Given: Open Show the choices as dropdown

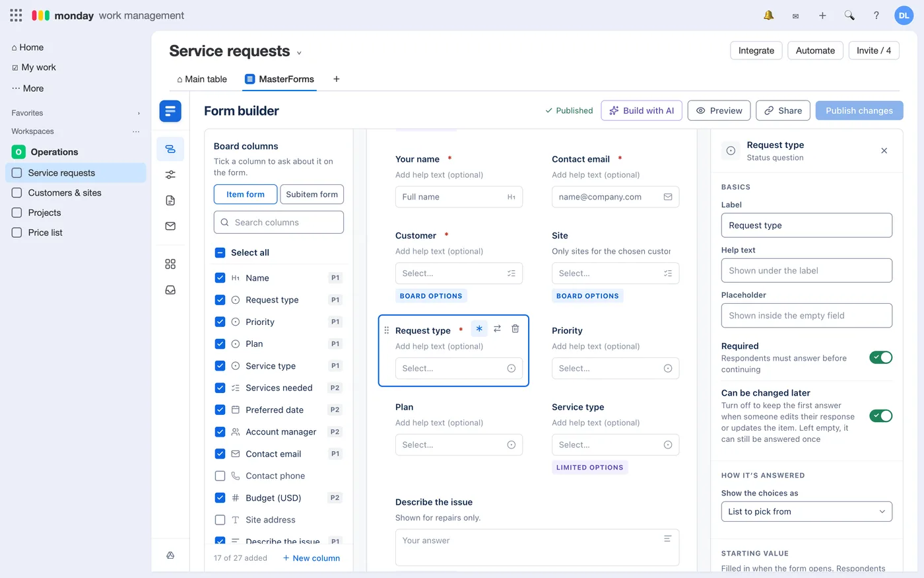Looking at the screenshot, I should (807, 511).
